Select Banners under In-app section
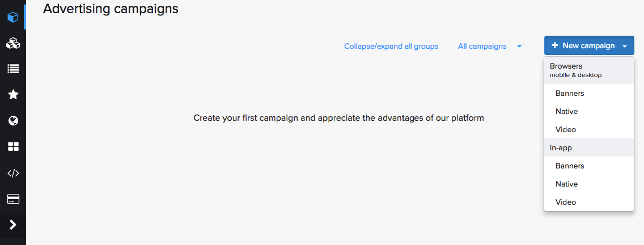644x245 pixels. pyautogui.click(x=570, y=166)
